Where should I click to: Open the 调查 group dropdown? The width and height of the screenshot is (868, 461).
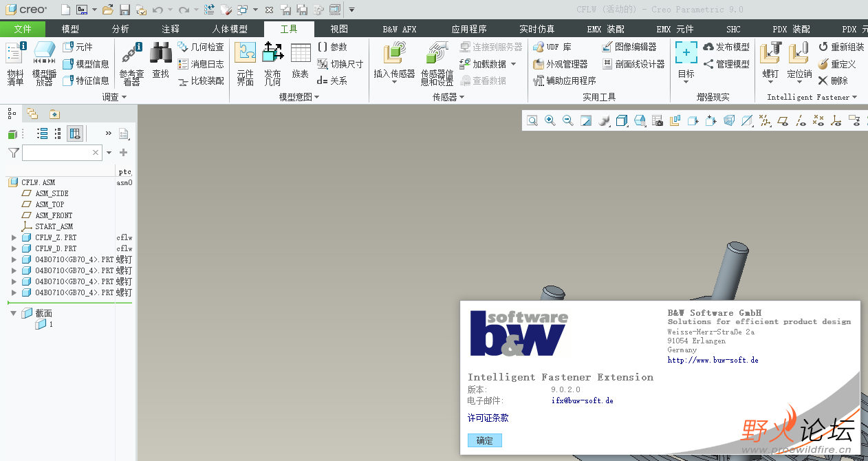114,97
